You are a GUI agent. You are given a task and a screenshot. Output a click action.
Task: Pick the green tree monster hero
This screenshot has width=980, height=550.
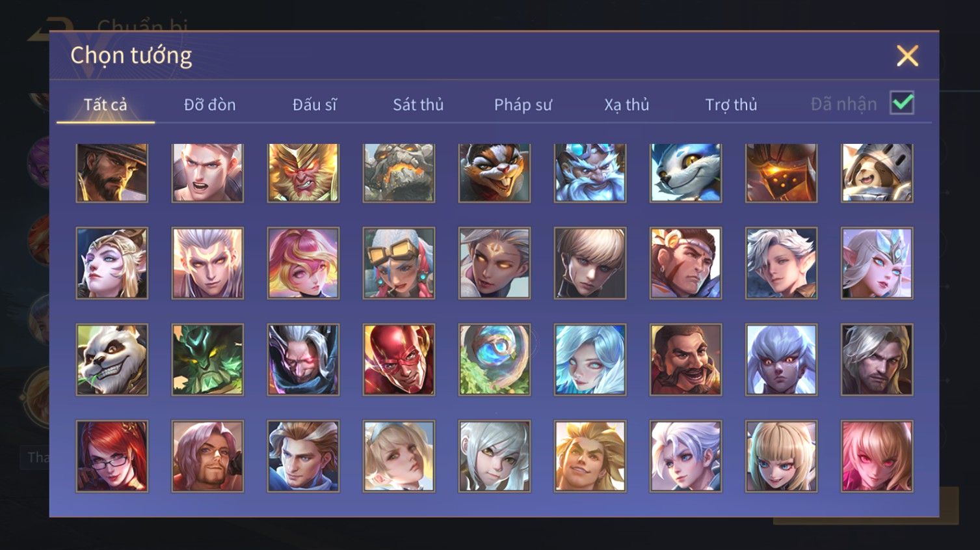point(207,359)
